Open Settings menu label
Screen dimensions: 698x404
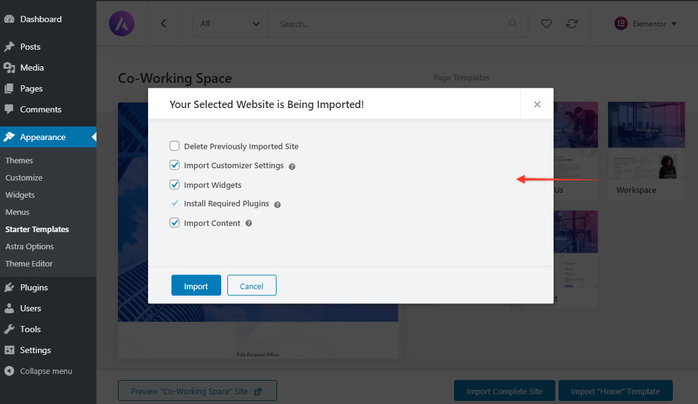[35, 350]
